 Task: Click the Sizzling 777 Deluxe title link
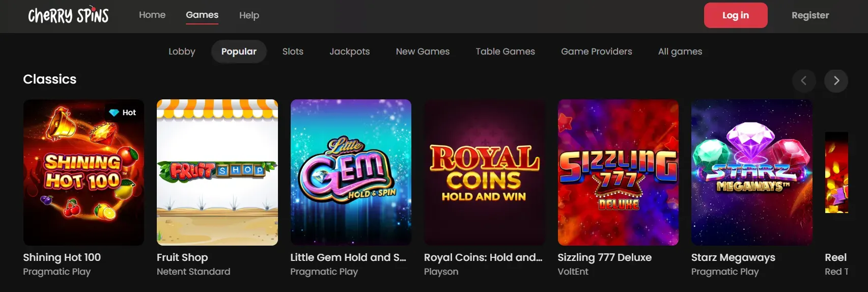tap(604, 257)
